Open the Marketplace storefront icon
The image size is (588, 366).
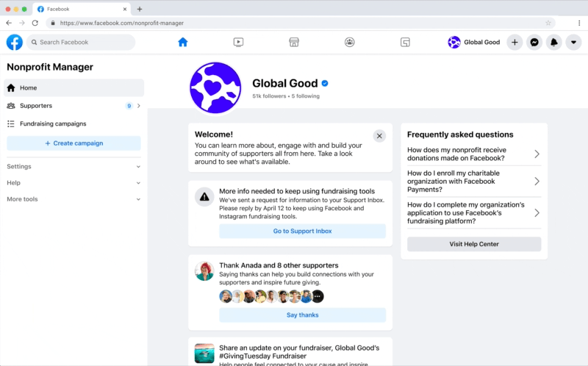point(294,42)
